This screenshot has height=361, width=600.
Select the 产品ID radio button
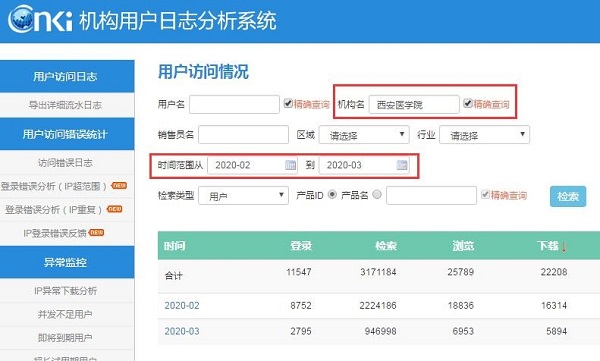332,194
